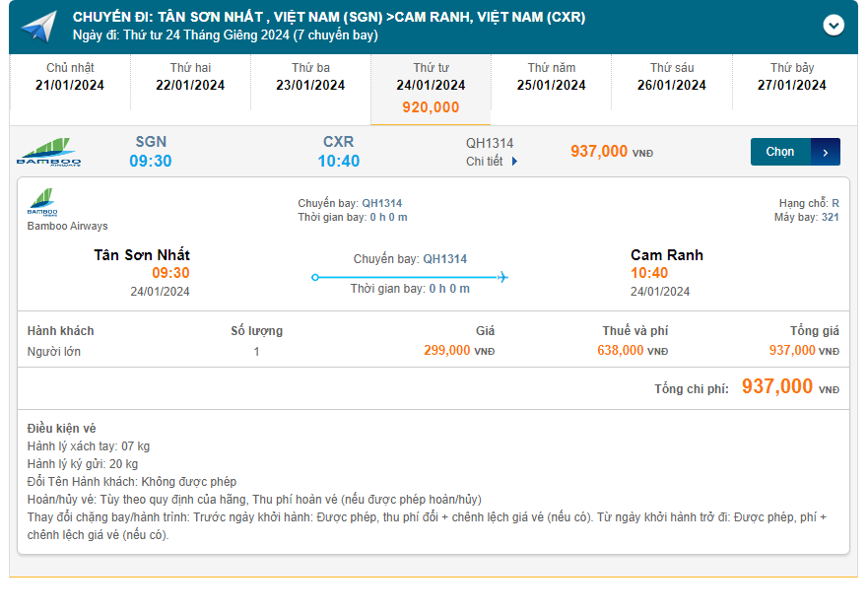The width and height of the screenshot is (868, 614).
Task: Switch to Thứ ba 23/01/2024 tab
Action: [310, 77]
